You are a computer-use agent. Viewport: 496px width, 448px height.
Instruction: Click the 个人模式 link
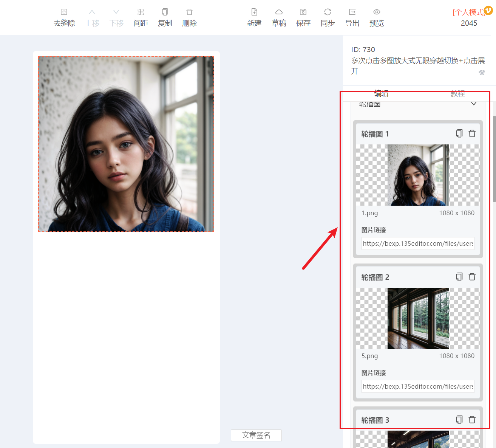(x=468, y=12)
